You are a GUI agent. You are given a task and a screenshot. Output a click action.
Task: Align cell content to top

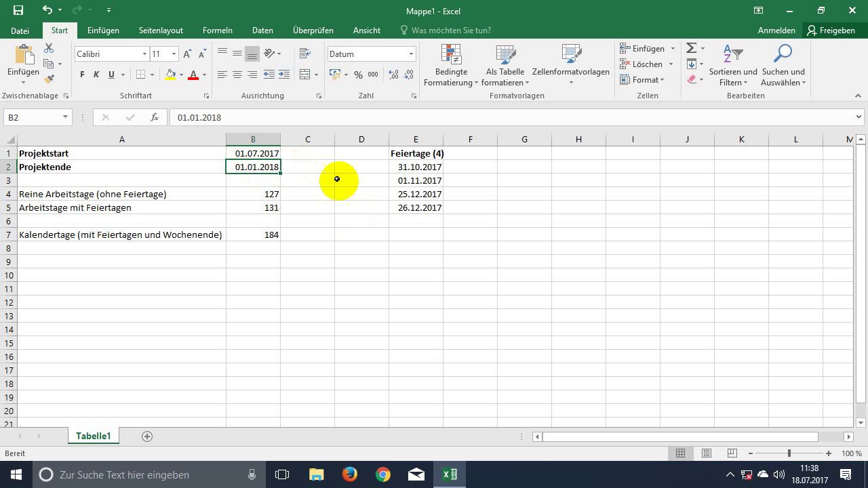222,54
